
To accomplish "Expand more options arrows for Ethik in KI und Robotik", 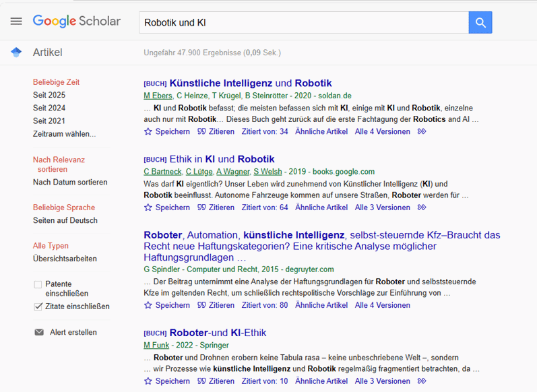I will tap(422, 207).
